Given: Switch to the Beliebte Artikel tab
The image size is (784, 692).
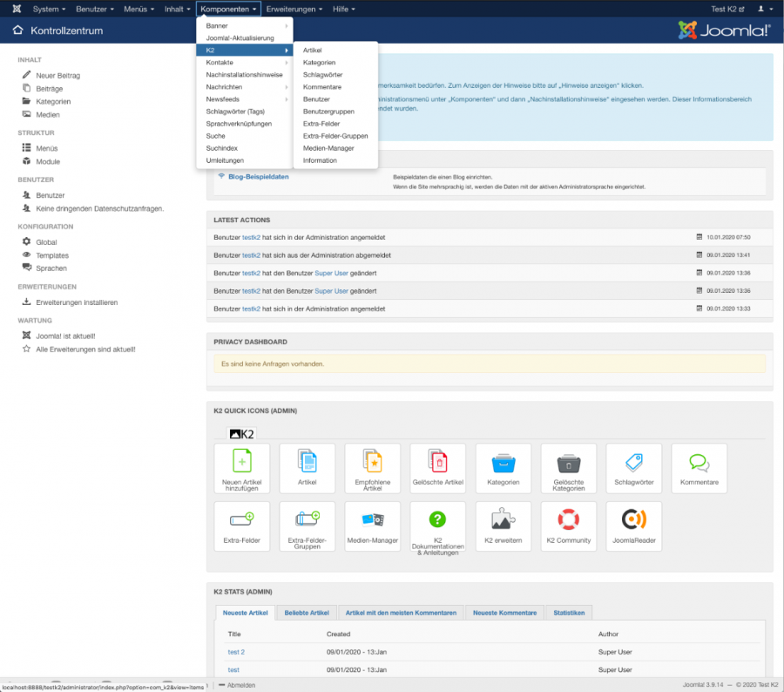Looking at the screenshot, I should tap(307, 613).
